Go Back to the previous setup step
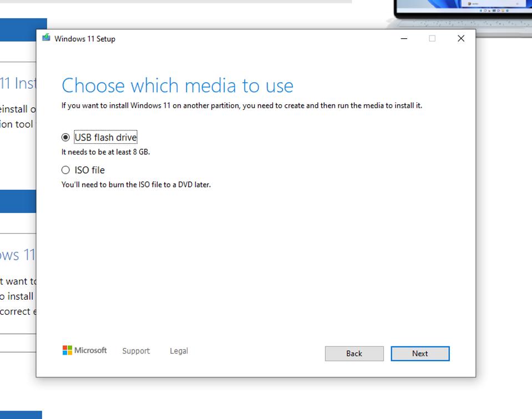The width and height of the screenshot is (532, 419). pyautogui.click(x=354, y=354)
